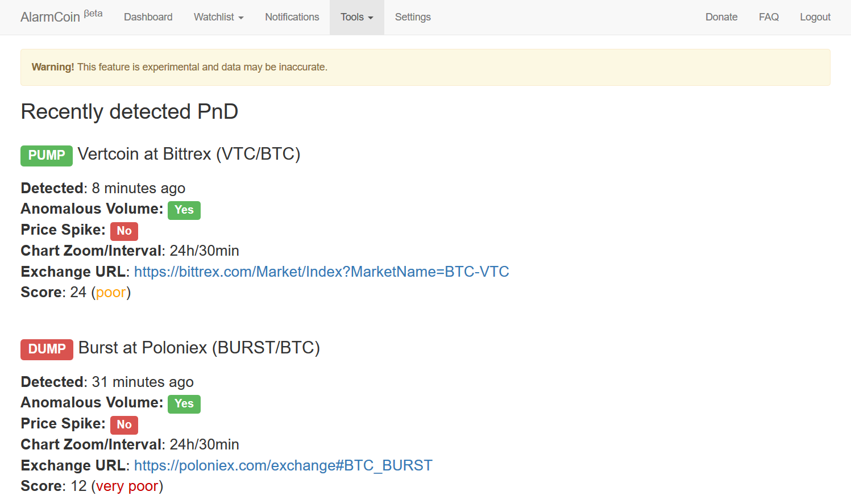Expand the Tools dropdown menu

click(357, 17)
